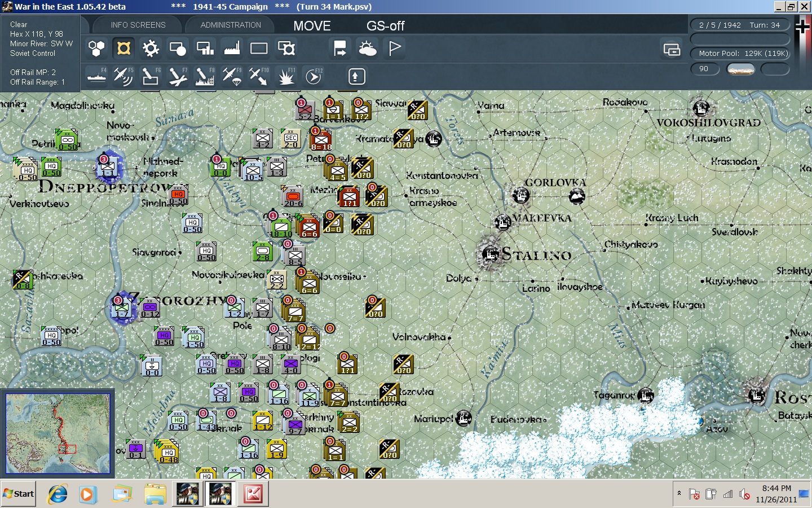The width and height of the screenshot is (812, 508).
Task: Click the window-with-cog toolbar icon
Action: [x=286, y=49]
